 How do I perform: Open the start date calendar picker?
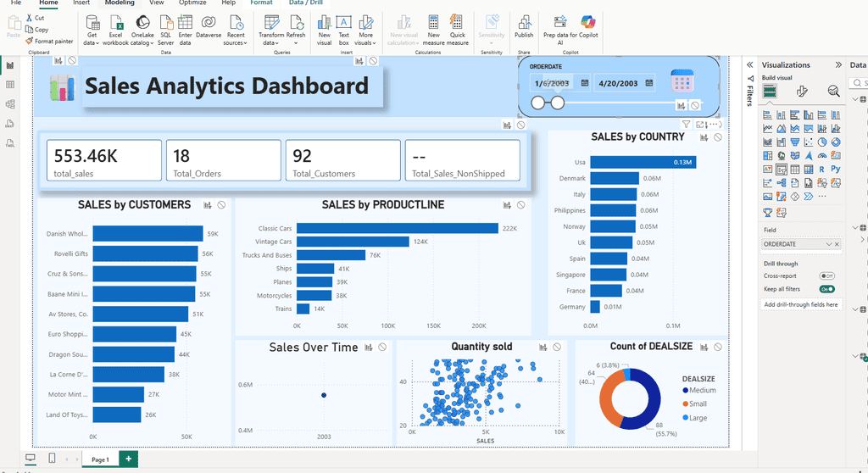[585, 83]
